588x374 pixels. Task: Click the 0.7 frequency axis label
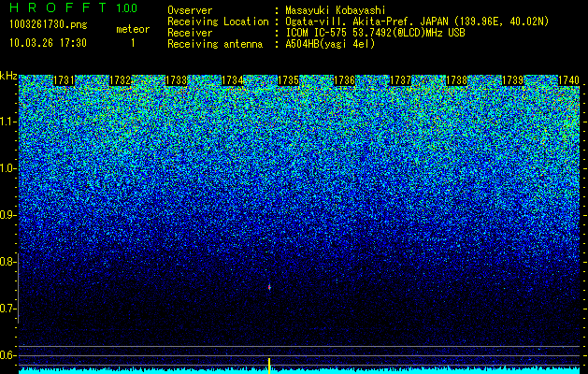point(7,309)
